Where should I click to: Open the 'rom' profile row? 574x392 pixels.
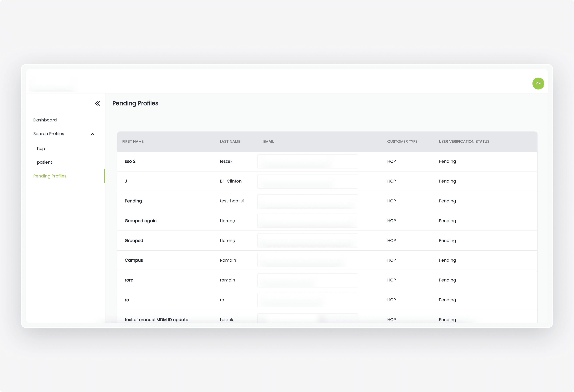[327, 280]
